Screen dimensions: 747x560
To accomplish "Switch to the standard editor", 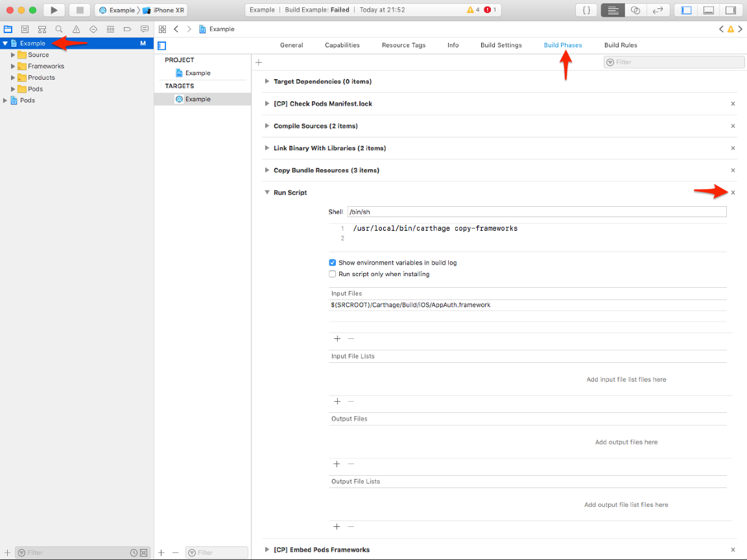I will pyautogui.click(x=613, y=10).
